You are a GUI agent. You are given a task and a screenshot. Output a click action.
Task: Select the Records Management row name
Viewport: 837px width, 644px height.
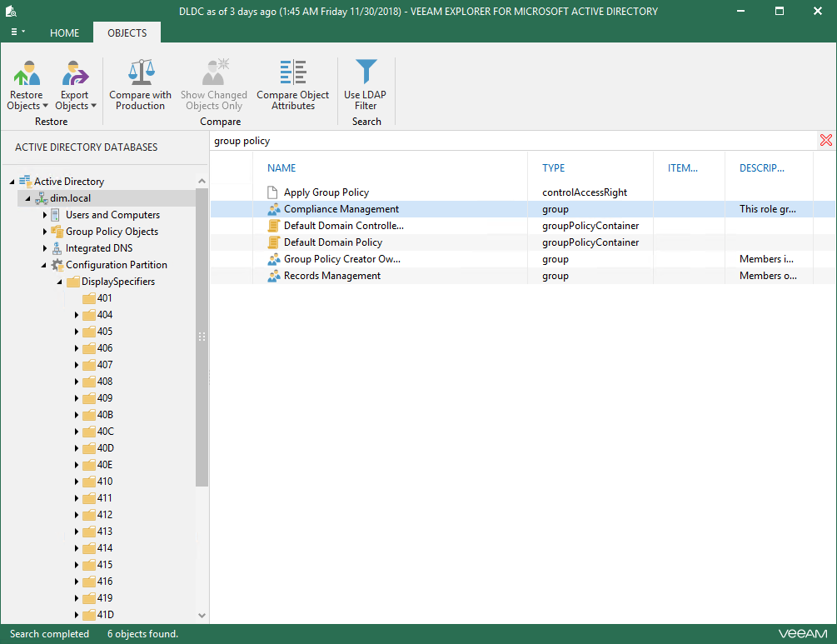tap(332, 276)
